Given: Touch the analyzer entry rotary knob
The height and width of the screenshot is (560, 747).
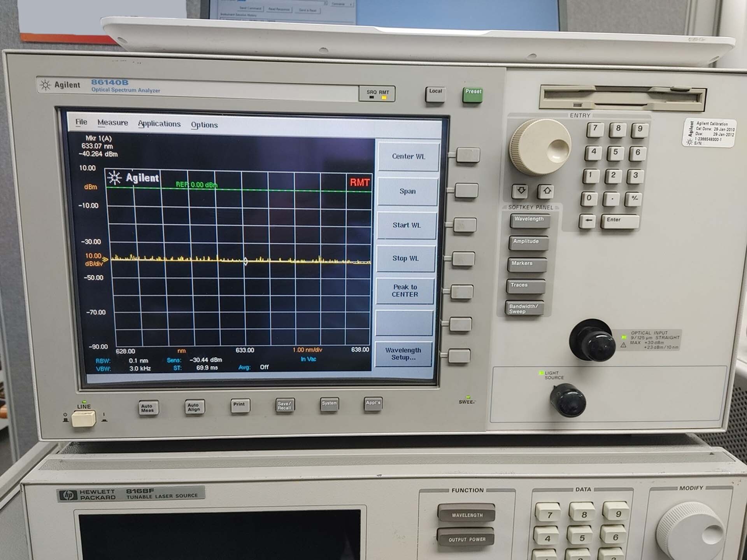Looking at the screenshot, I should 540,147.
